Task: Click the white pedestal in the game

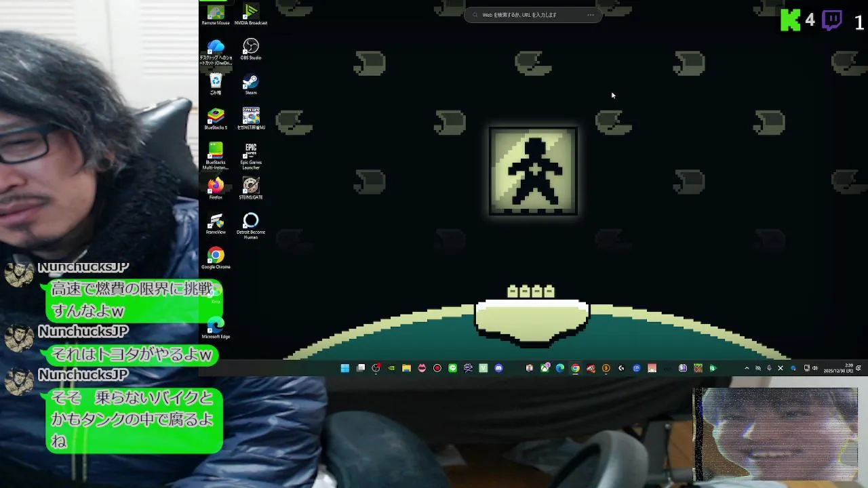Action: [x=532, y=321]
